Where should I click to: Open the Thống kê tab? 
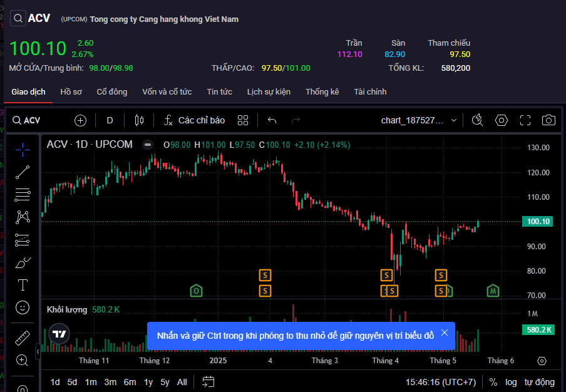pos(322,91)
